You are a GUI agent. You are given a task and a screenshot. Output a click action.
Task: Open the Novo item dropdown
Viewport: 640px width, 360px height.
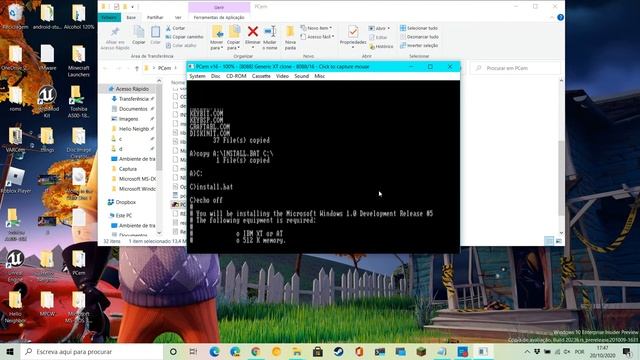(x=316, y=28)
